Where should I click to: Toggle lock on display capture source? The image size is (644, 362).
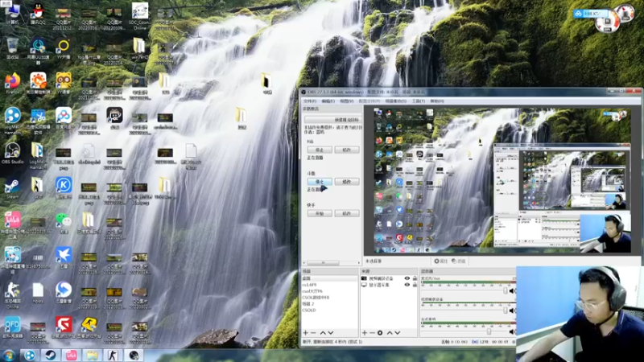(415, 285)
